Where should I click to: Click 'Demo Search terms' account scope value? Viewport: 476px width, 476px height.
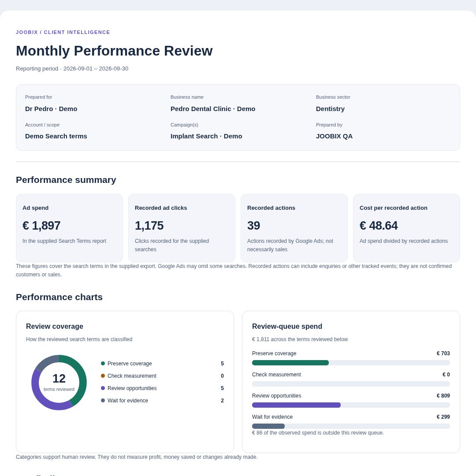click(56, 136)
